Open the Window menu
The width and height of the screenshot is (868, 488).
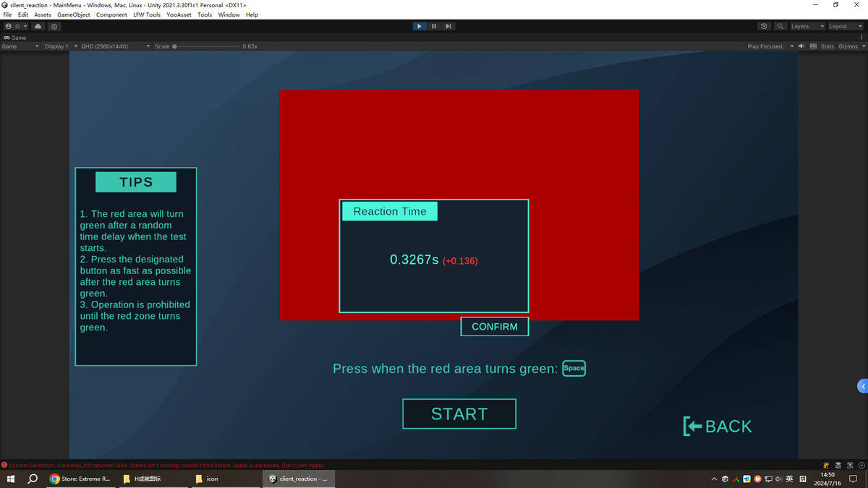pos(229,14)
